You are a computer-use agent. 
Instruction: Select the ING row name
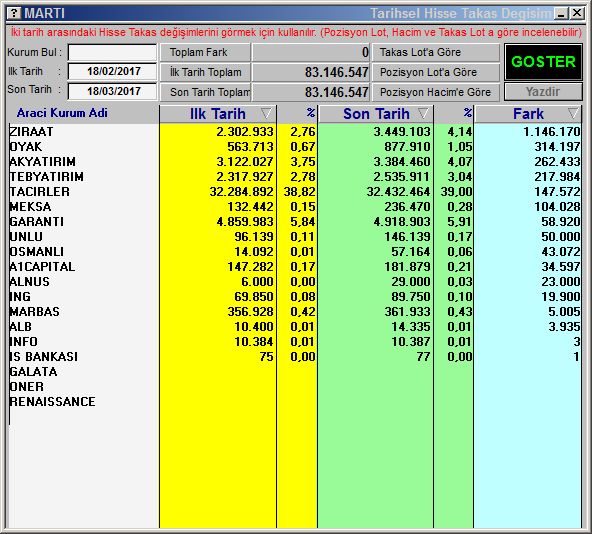click(20, 296)
